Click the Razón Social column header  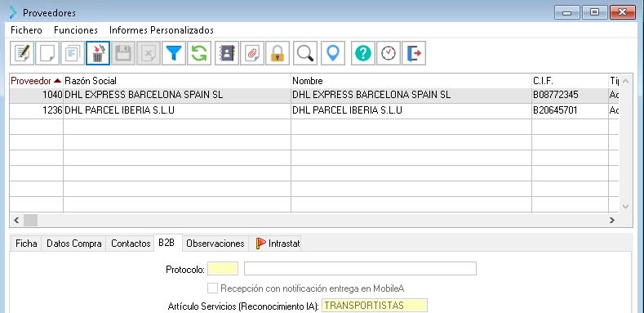pos(177,81)
